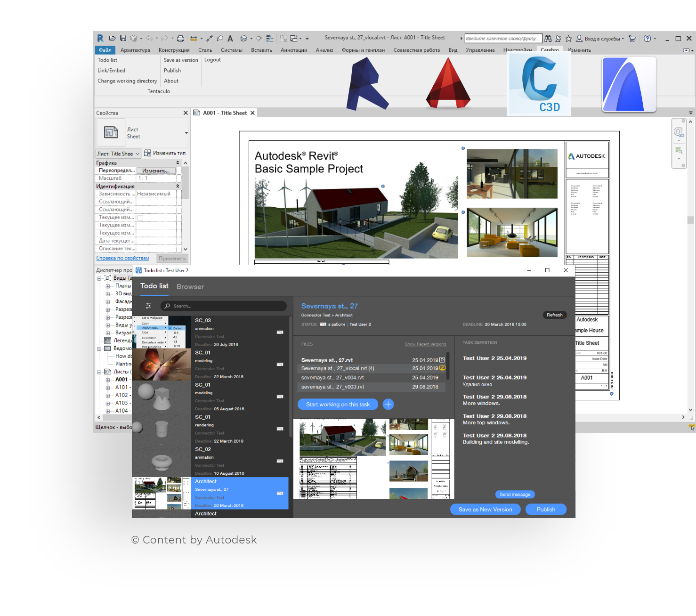The width and height of the screenshot is (696, 616).
Task: Click Todo list in the Cerebro ribbon
Action: [107, 60]
